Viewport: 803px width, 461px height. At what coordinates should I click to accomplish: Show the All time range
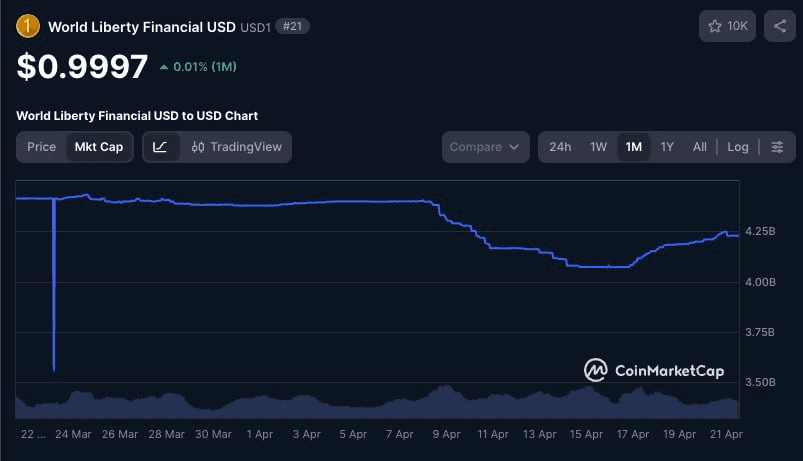700,147
